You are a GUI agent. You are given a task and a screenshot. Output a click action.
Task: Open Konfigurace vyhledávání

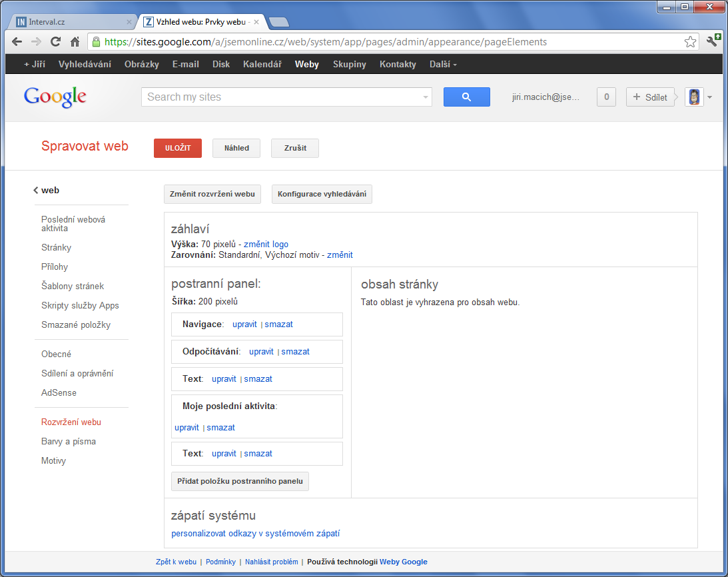pos(322,194)
